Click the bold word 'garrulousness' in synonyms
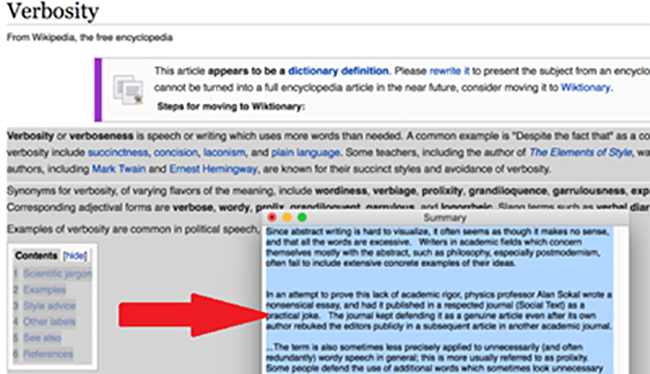The image size is (650, 374). pyautogui.click(x=589, y=191)
